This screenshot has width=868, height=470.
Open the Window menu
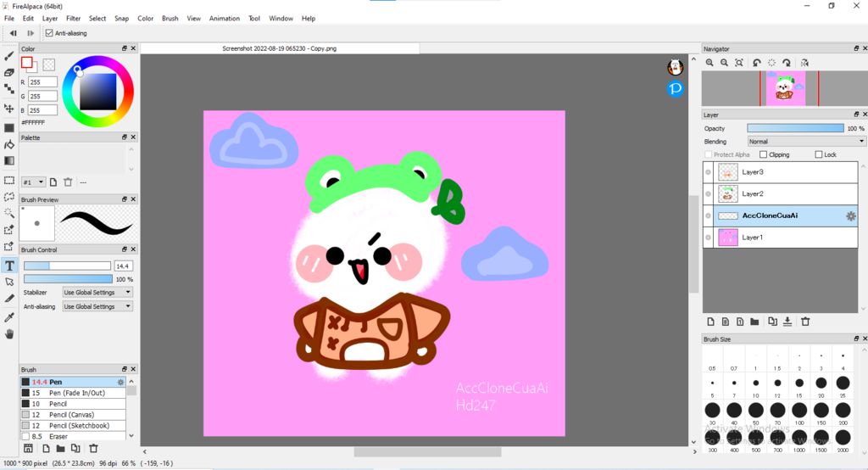[x=281, y=19]
